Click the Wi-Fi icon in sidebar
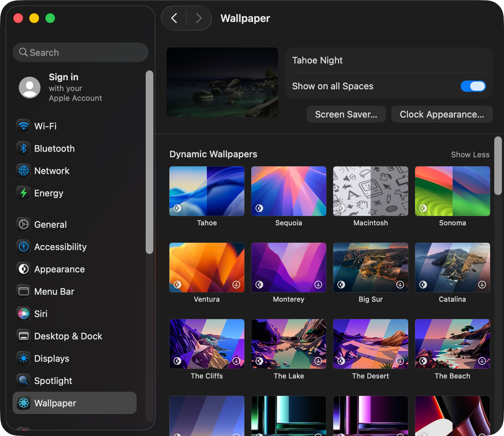504x436 pixels. (x=24, y=126)
